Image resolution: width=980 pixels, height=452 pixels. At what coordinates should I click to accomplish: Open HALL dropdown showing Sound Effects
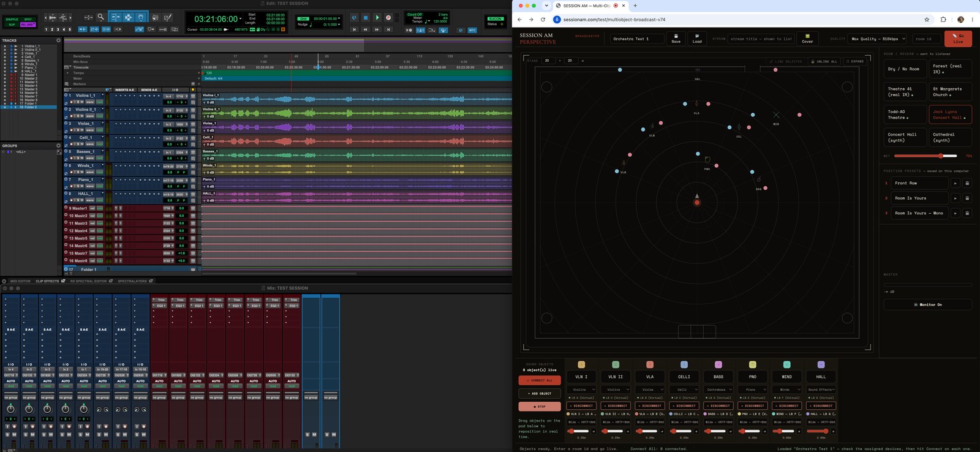point(821,390)
